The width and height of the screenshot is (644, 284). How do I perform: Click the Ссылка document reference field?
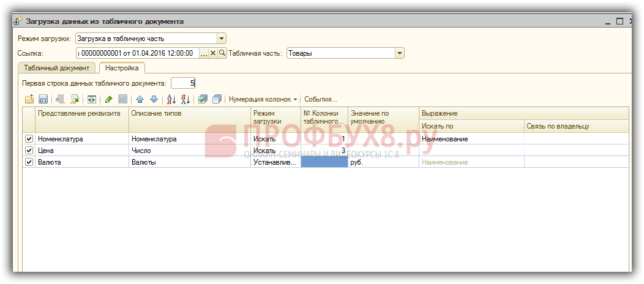tap(138, 53)
